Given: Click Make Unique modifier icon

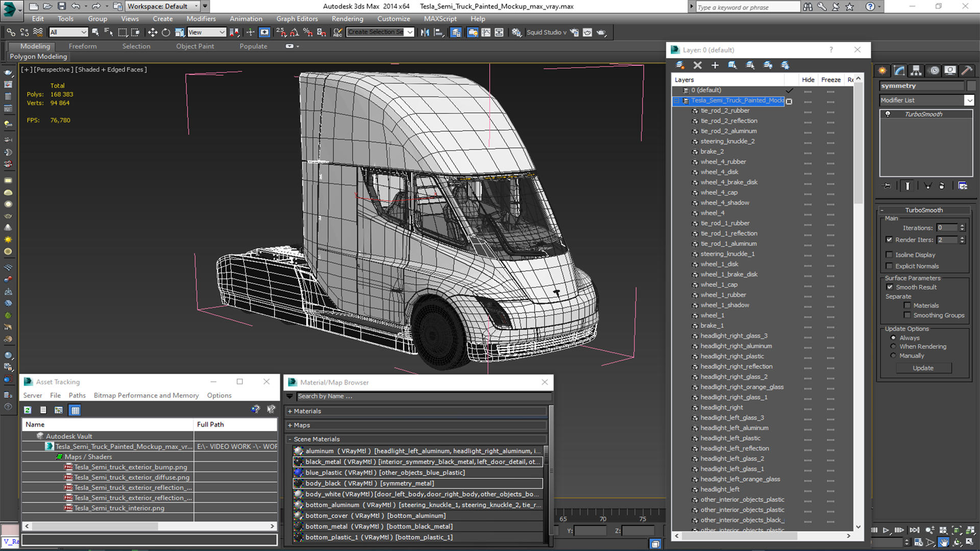Looking at the screenshot, I should pos(927,186).
